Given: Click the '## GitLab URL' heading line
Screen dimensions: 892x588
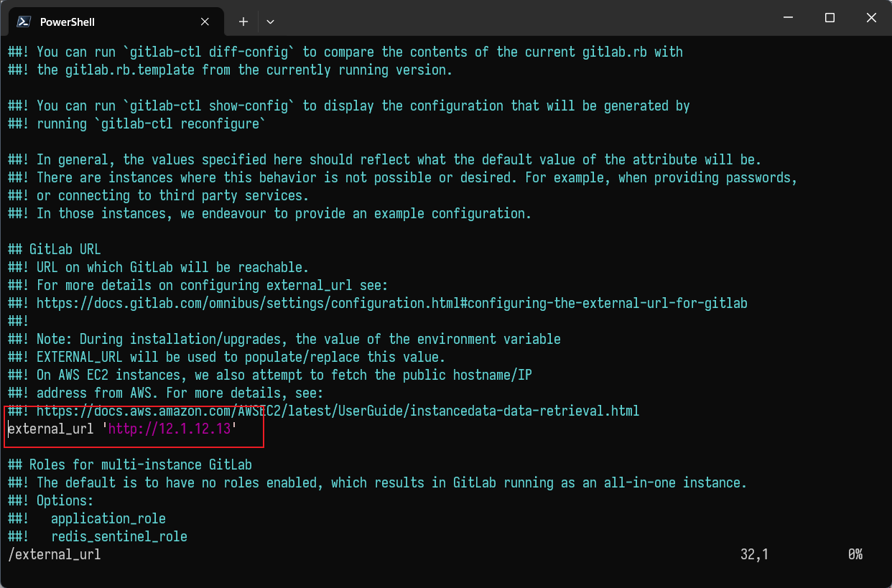Looking at the screenshot, I should click(55, 250).
